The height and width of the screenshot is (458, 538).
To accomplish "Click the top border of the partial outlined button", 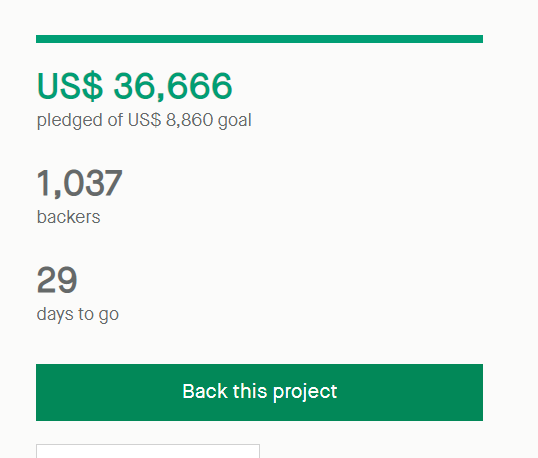I will [x=148, y=445].
